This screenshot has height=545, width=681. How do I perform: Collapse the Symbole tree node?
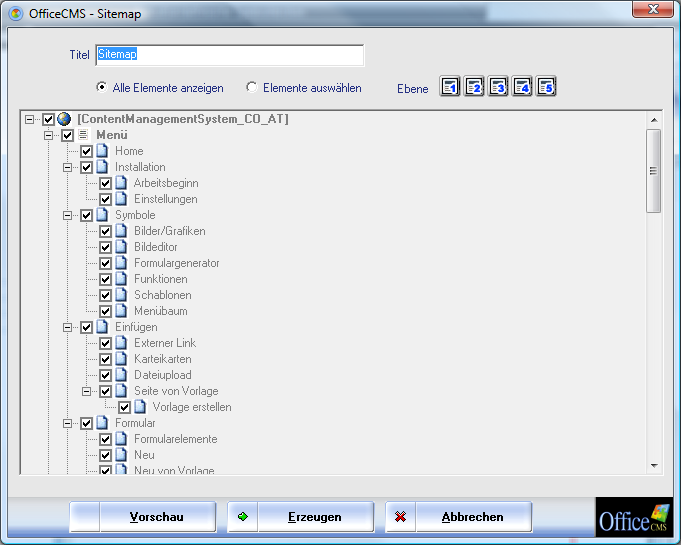click(x=67, y=215)
